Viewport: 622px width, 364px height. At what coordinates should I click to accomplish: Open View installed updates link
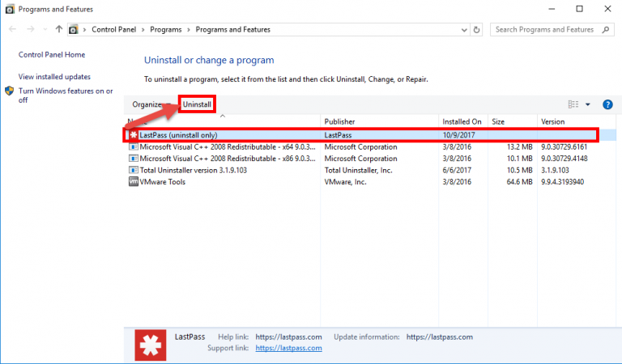click(54, 77)
